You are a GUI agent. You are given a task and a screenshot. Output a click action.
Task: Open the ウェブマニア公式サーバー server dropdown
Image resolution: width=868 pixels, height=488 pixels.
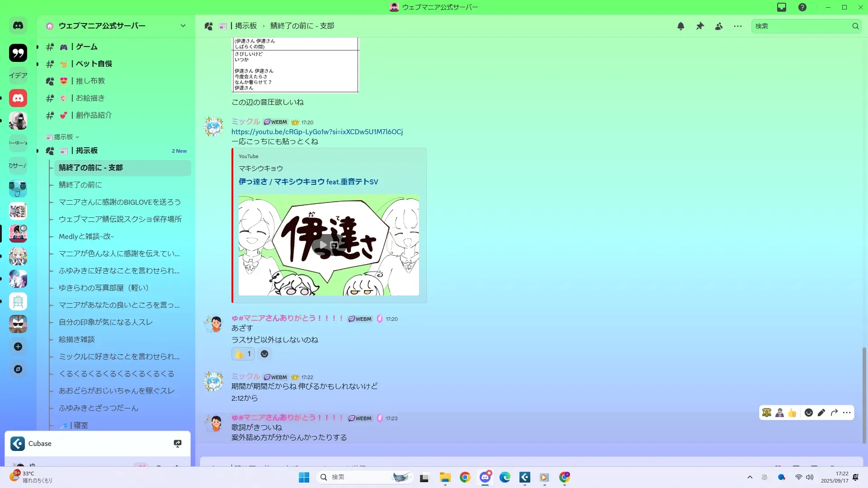tap(183, 26)
